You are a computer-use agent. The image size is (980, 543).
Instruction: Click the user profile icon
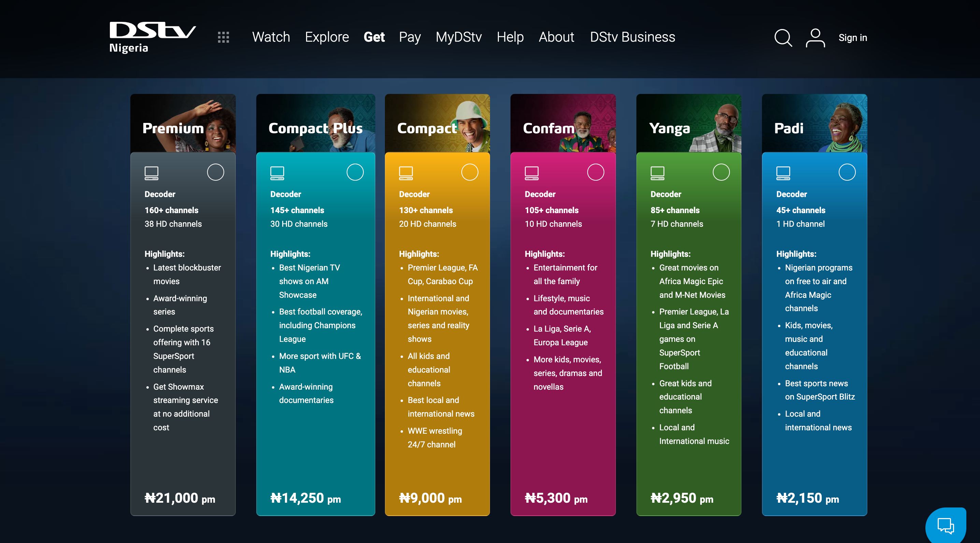pyautogui.click(x=815, y=38)
